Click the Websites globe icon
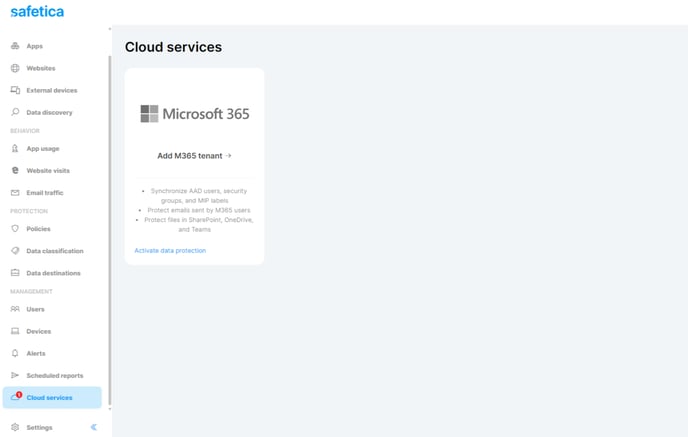688x437 pixels. [15, 68]
